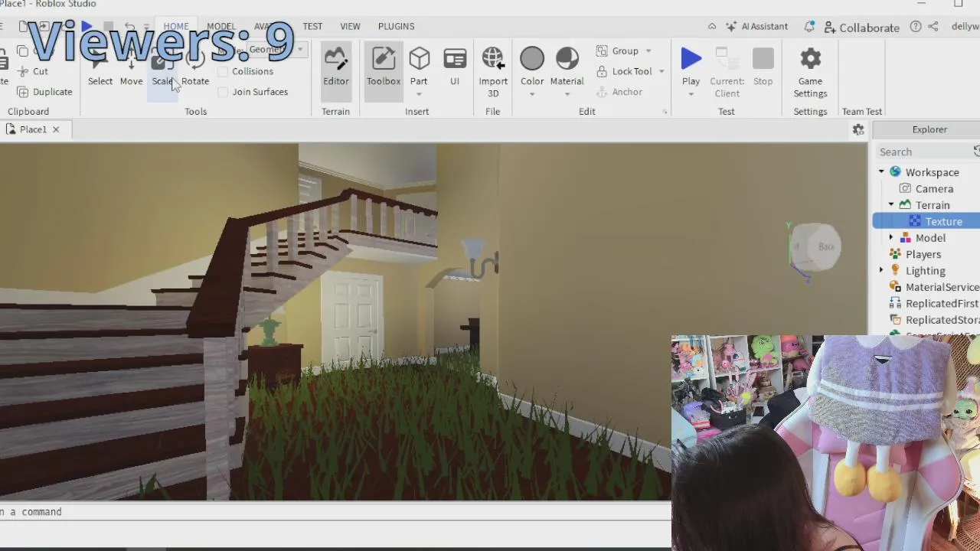Open Game Settings gear
980x551 pixels.
(x=810, y=58)
